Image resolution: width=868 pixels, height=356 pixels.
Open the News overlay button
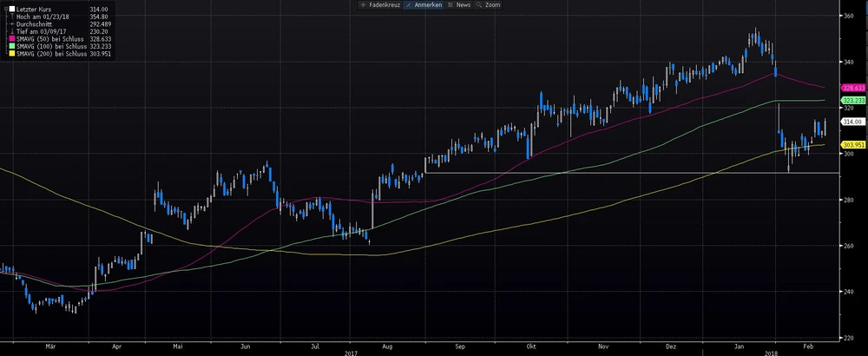click(460, 4)
